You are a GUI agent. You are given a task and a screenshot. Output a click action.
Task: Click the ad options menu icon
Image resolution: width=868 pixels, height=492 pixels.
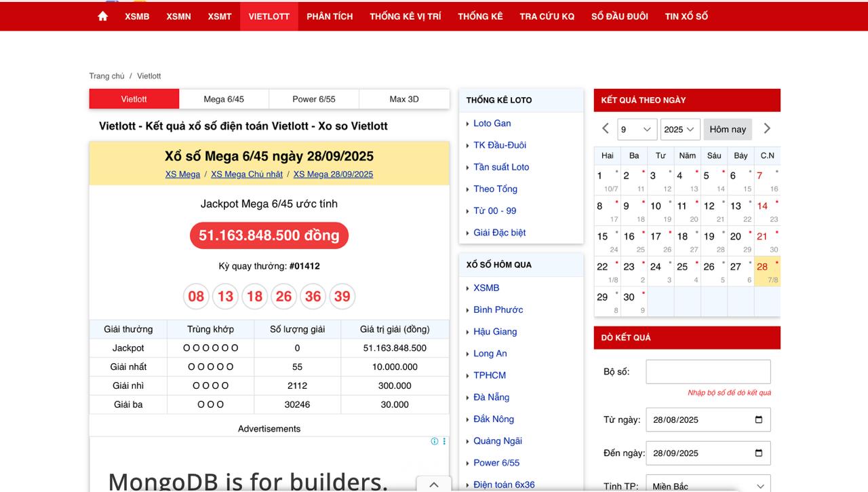(x=444, y=441)
